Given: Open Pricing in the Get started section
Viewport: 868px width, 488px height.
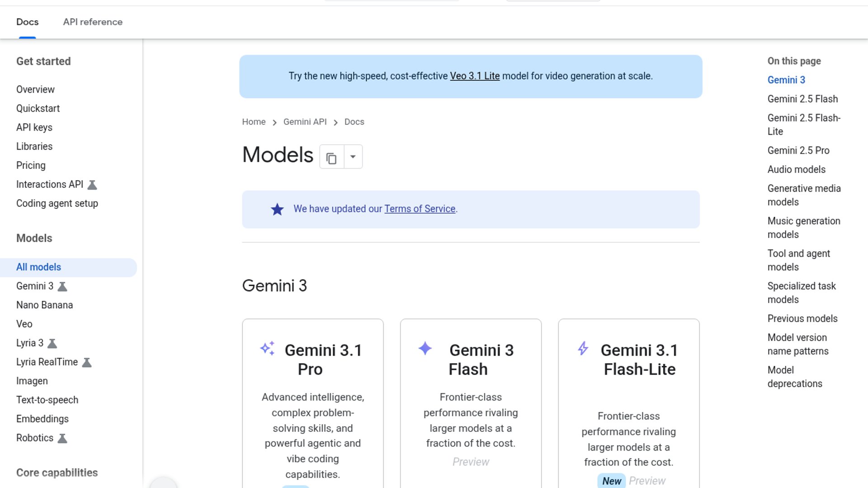Looking at the screenshot, I should [31, 165].
